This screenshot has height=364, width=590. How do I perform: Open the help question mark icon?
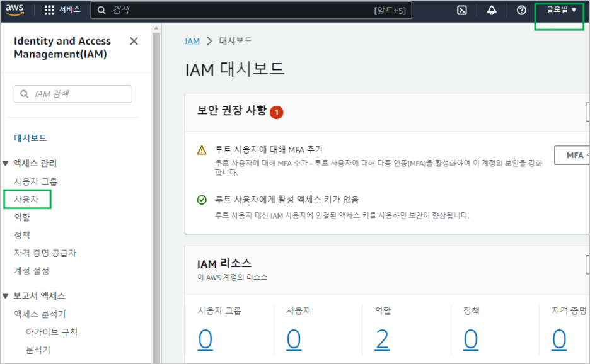[521, 10]
